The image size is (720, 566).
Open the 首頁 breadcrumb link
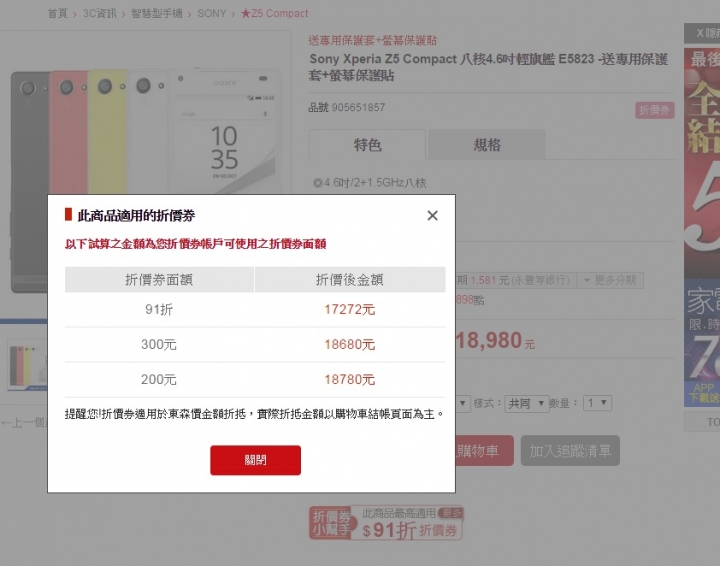pyautogui.click(x=57, y=14)
